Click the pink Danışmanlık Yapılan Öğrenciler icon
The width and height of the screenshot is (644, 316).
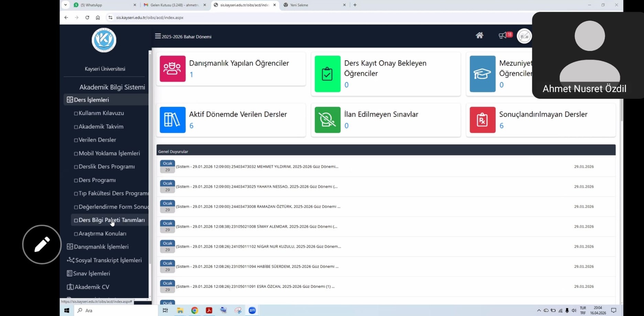tap(173, 69)
